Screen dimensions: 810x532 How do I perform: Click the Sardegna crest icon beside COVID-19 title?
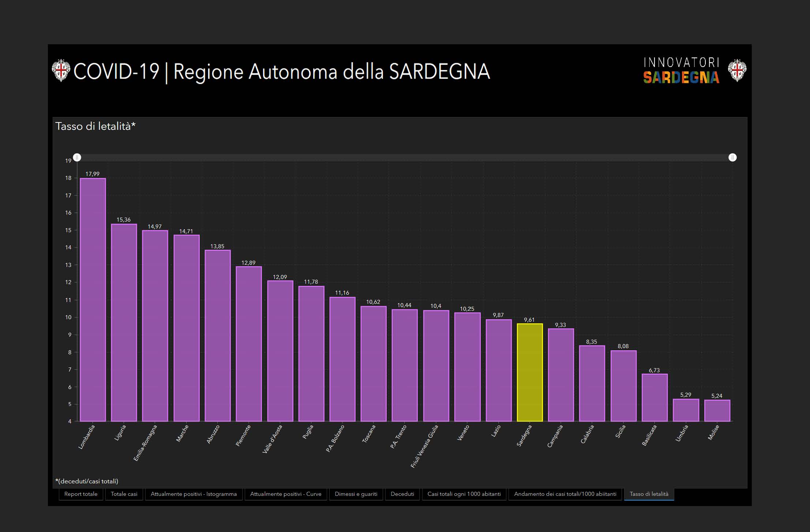[x=61, y=70]
